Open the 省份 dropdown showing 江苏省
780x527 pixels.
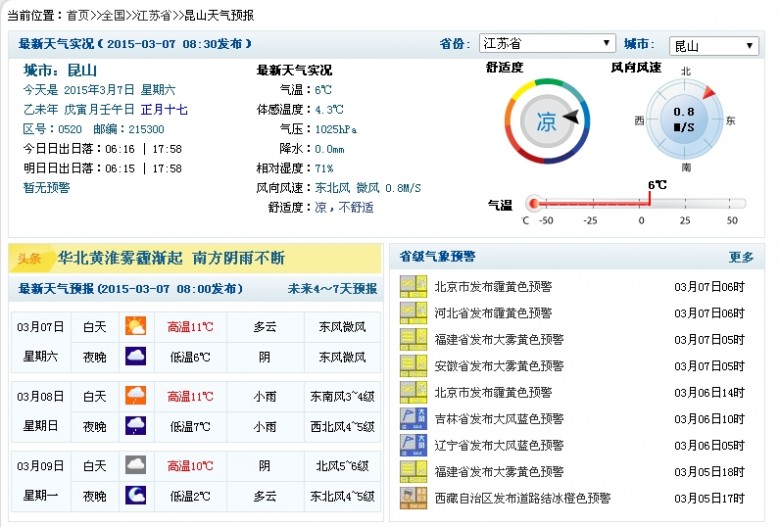click(547, 44)
